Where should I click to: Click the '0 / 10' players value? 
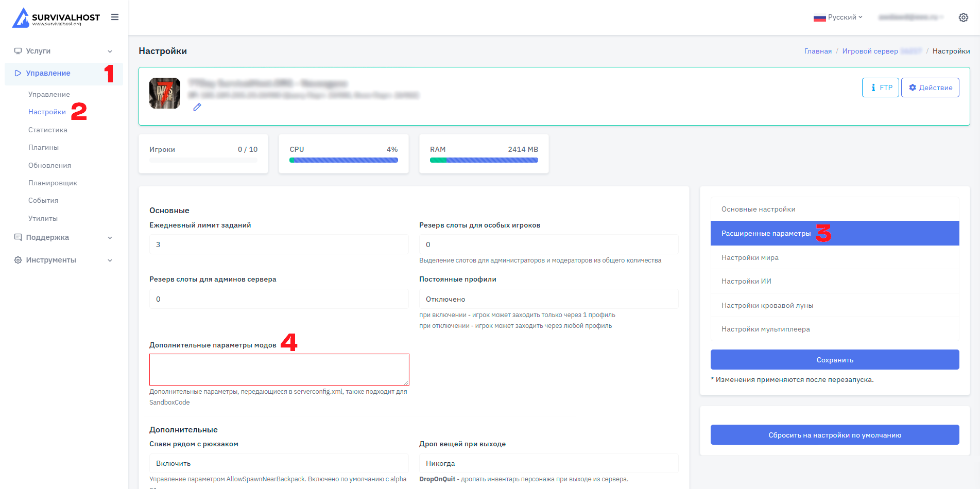coord(248,149)
